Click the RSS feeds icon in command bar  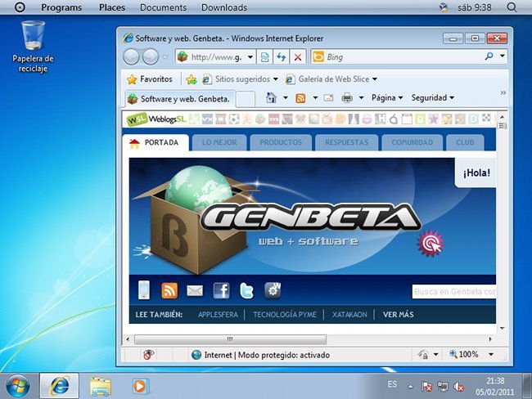(300, 98)
